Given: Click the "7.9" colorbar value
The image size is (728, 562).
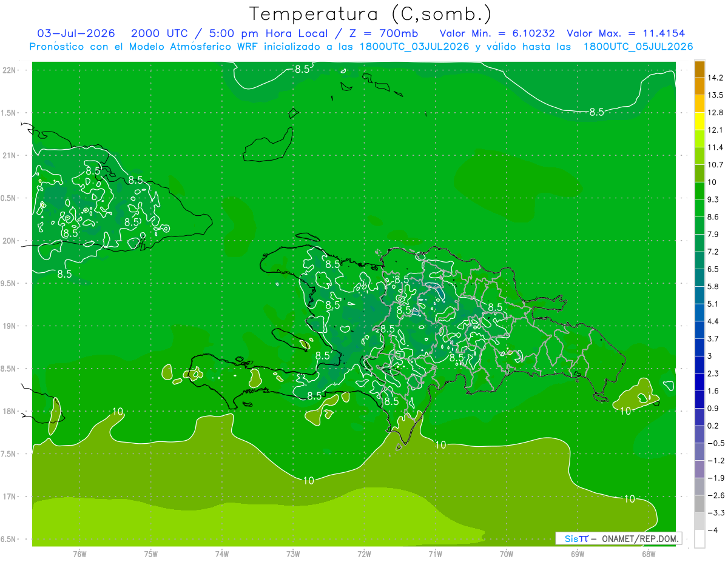Looking at the screenshot, I should pos(714,234).
